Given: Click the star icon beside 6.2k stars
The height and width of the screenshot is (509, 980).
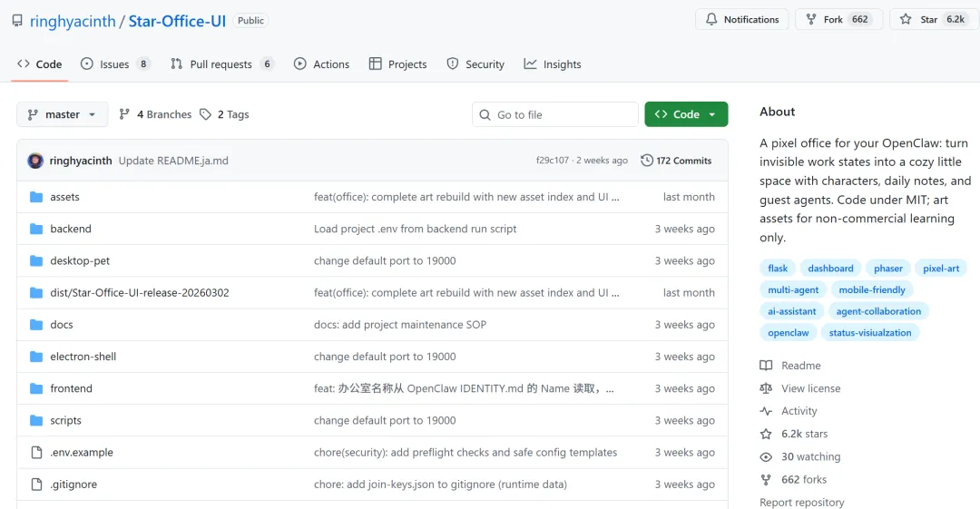Looking at the screenshot, I should coord(766,434).
